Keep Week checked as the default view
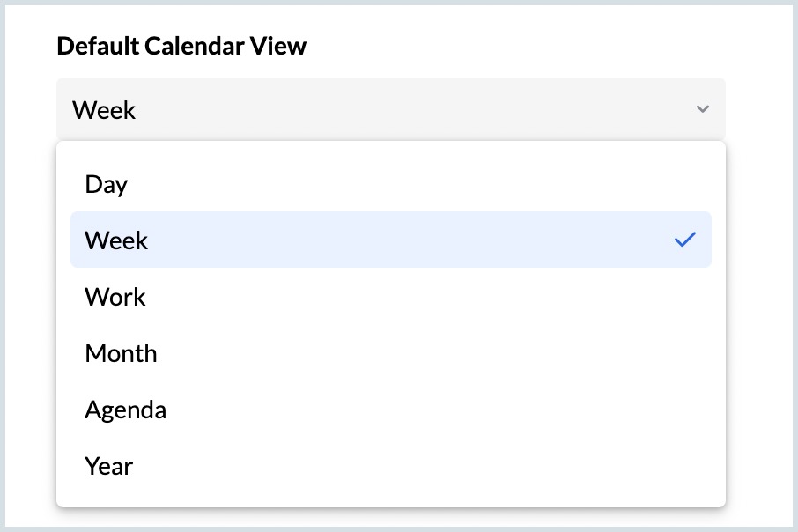Image resolution: width=798 pixels, height=532 pixels. (x=117, y=240)
